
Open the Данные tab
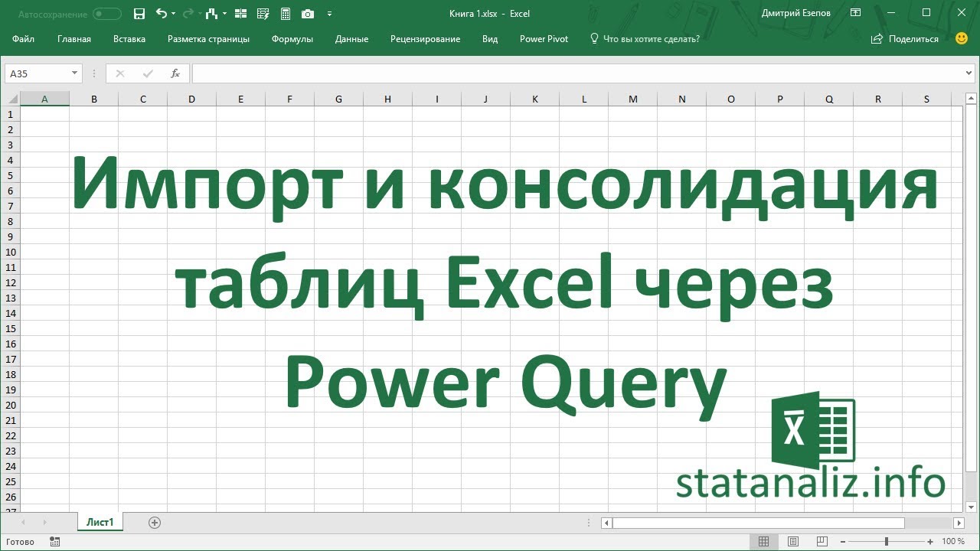[351, 39]
